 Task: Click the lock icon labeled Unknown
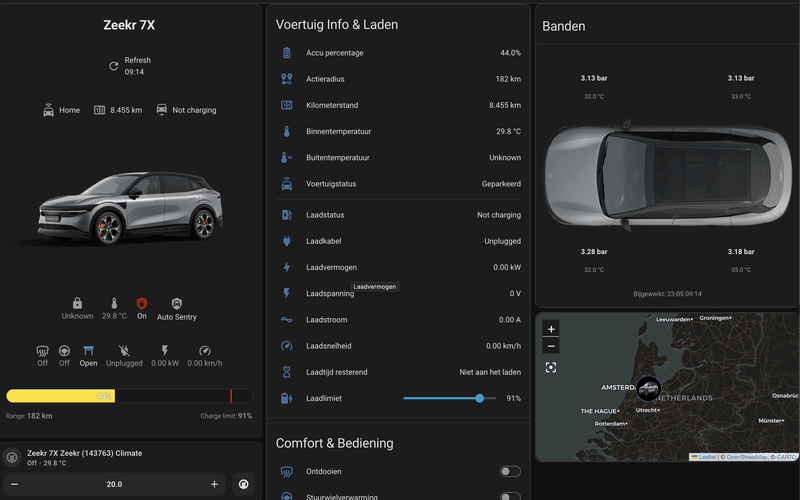click(x=78, y=303)
